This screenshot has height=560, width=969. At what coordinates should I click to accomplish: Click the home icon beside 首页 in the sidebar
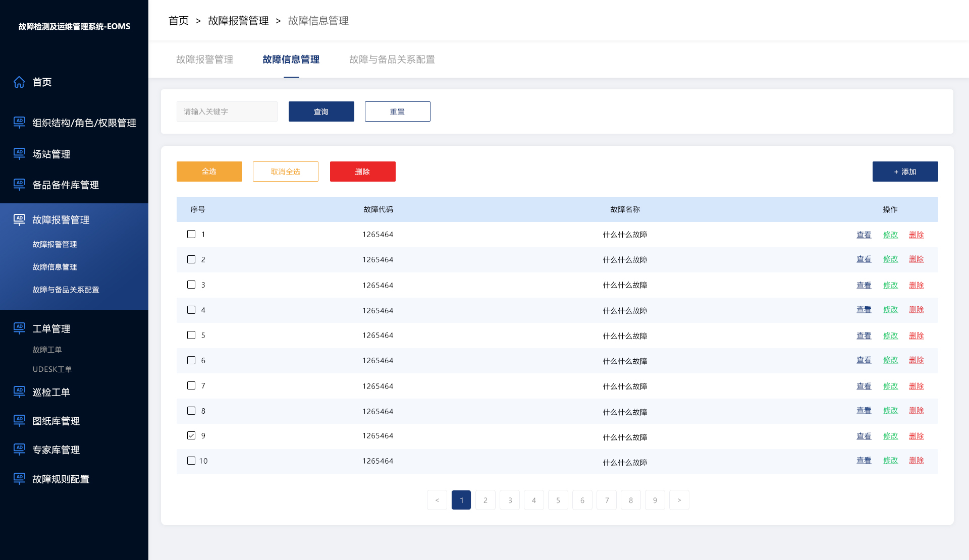click(x=19, y=82)
